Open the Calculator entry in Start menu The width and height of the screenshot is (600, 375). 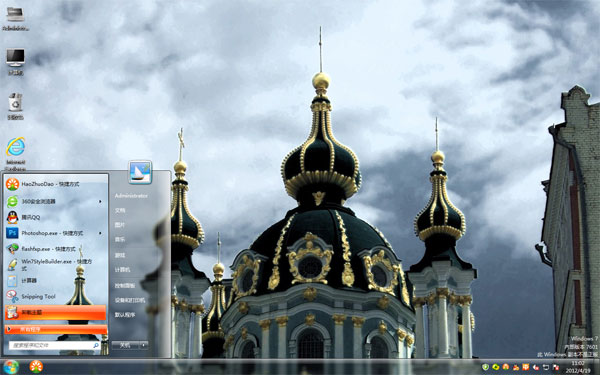pyautogui.click(x=55, y=280)
